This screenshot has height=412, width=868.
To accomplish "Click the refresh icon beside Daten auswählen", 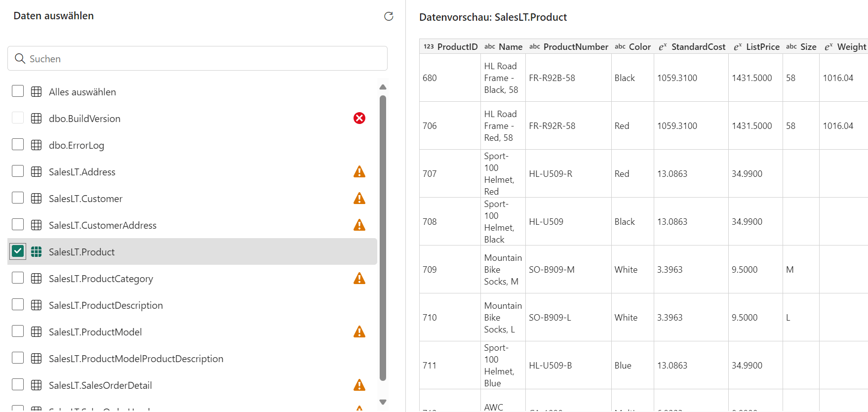I will (x=389, y=16).
